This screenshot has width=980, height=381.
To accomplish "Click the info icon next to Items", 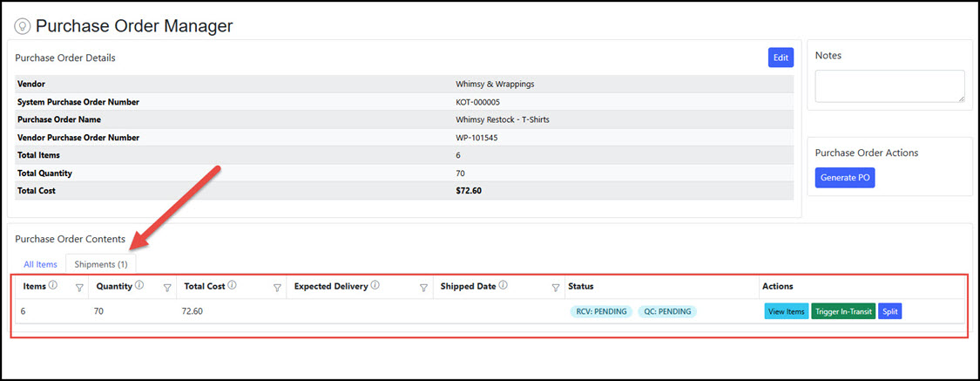I will pos(53,285).
